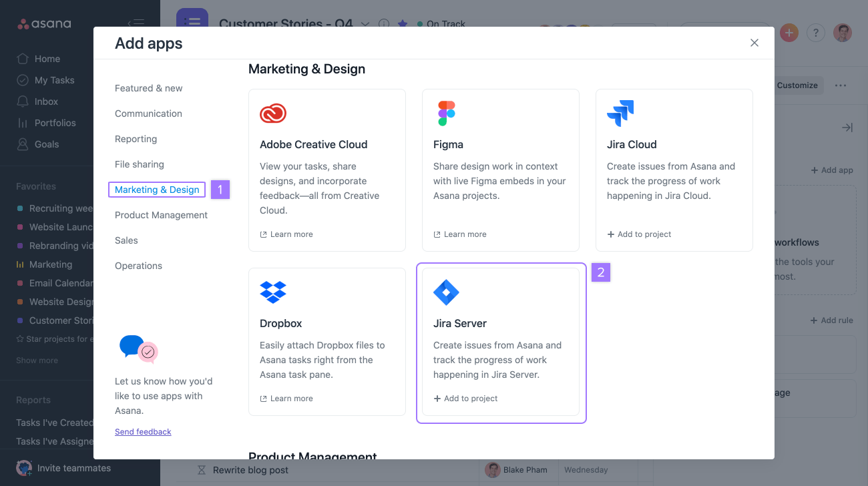Viewport: 868px width, 486px height.
Task: Open Website Launch project in Favorites
Action: click(x=55, y=227)
